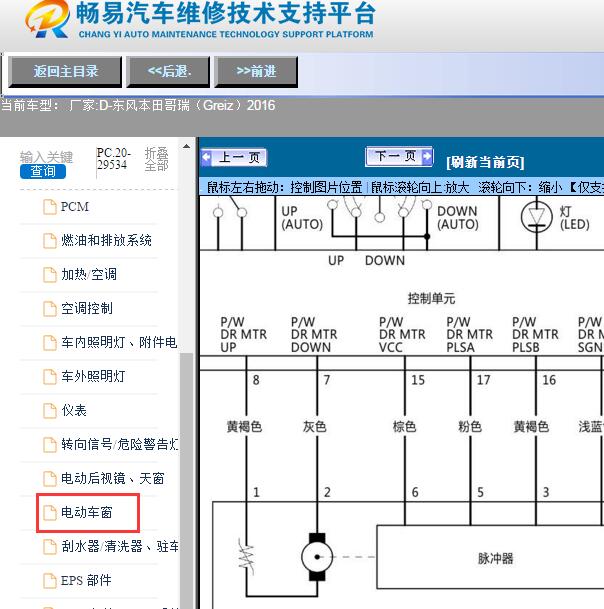Click 折叠全部 to collapse all entries
Image resolution: width=604 pixels, height=609 pixels.
(x=156, y=159)
